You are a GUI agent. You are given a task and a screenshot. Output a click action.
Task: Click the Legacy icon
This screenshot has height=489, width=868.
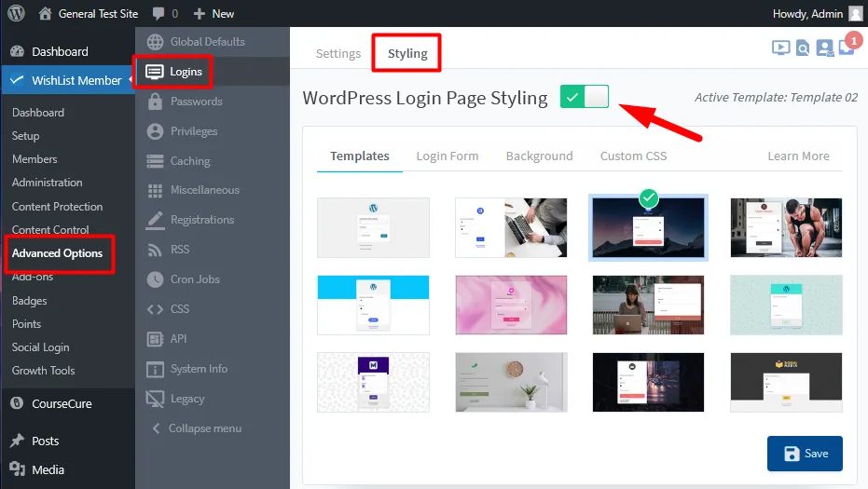tap(155, 399)
